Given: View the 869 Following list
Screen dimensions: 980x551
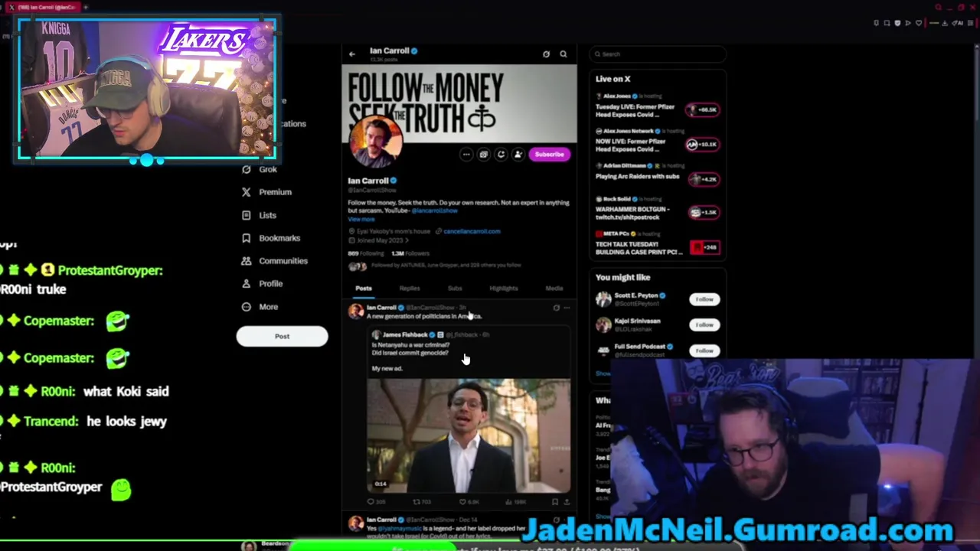Looking at the screenshot, I should pos(365,253).
